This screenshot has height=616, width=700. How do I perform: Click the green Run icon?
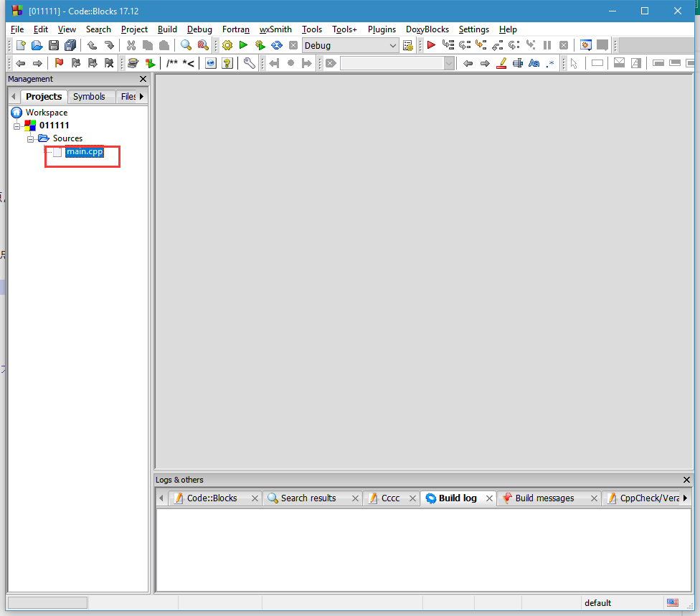pyautogui.click(x=243, y=45)
